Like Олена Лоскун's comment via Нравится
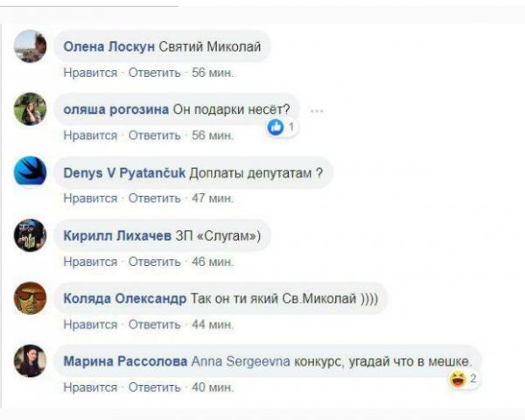Screen dimensions: 525x420 coord(90,73)
